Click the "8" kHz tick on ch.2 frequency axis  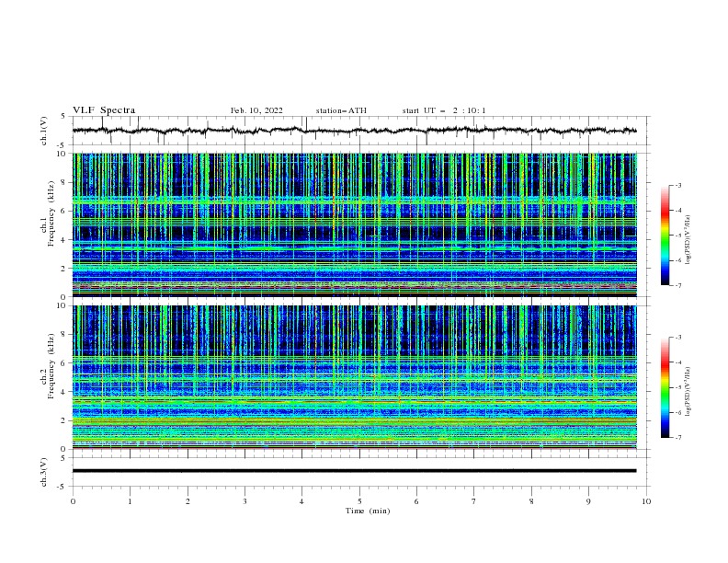point(65,335)
